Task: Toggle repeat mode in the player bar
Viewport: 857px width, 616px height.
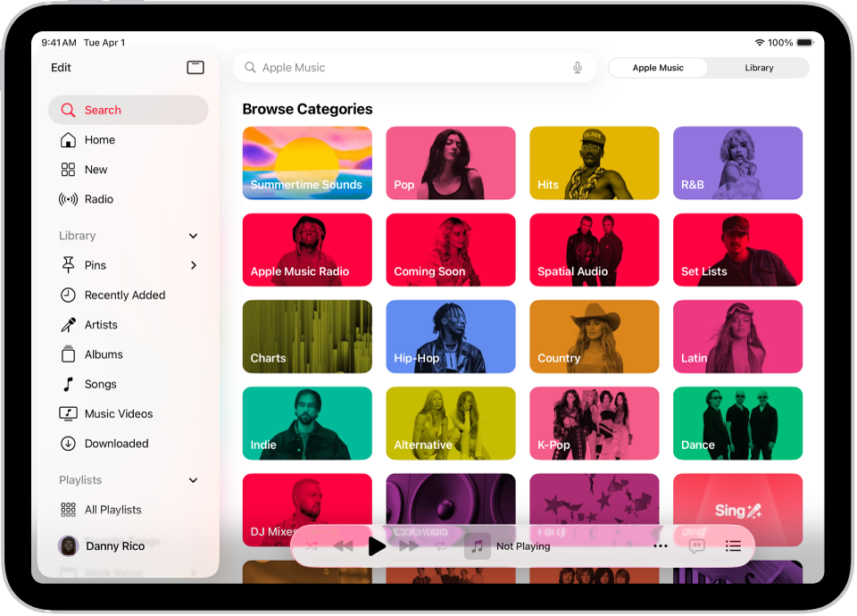Action: [441, 546]
